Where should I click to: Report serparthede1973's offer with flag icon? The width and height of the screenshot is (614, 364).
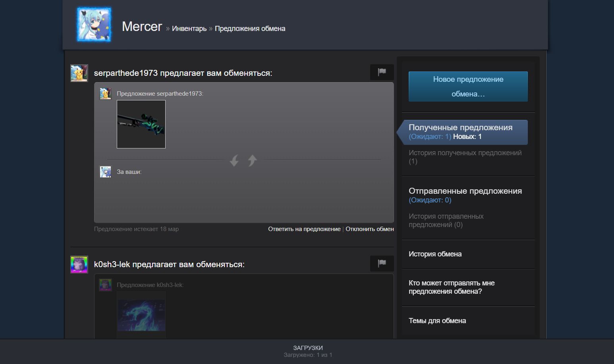pyautogui.click(x=382, y=72)
